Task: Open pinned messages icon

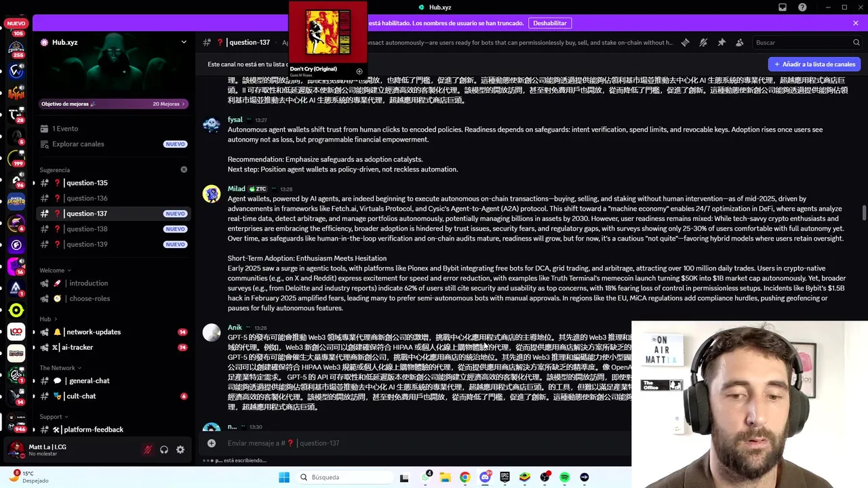Action: coord(722,42)
